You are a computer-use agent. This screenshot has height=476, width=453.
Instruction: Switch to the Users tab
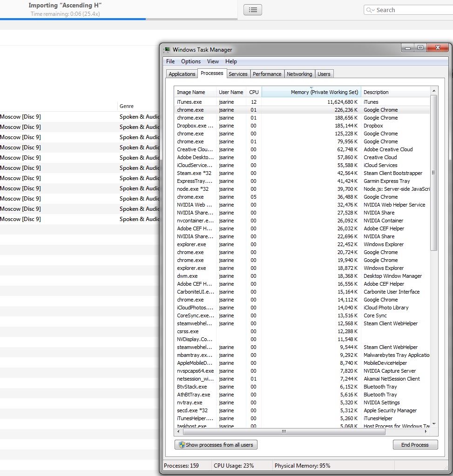coord(324,74)
